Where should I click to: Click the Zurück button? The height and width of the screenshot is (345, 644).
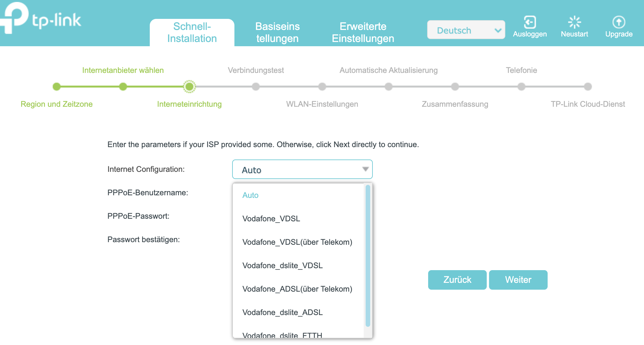(x=457, y=280)
